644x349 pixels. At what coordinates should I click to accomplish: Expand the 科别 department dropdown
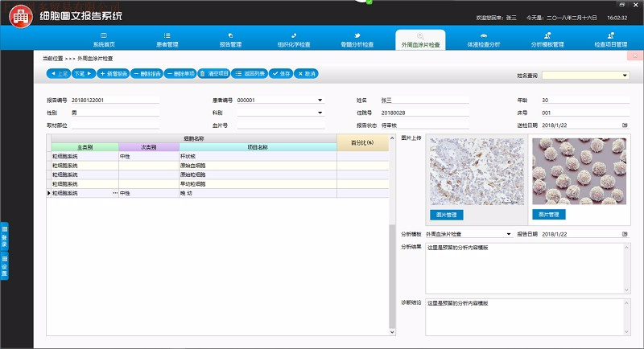(320, 113)
